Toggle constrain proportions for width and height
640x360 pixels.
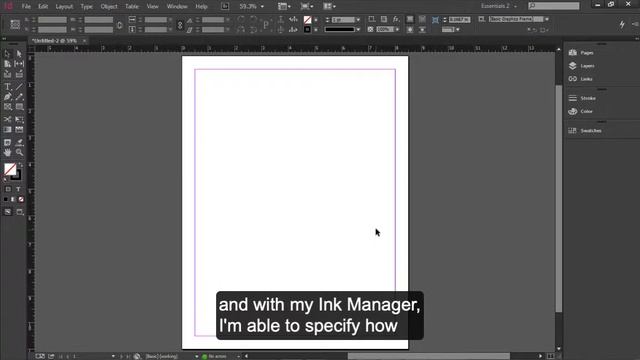120,25
